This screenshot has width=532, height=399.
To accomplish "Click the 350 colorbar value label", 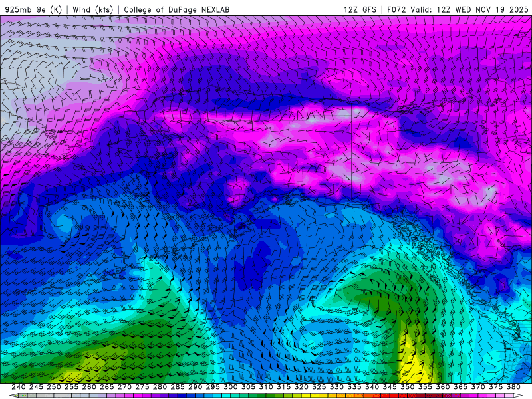I will 407,387.
